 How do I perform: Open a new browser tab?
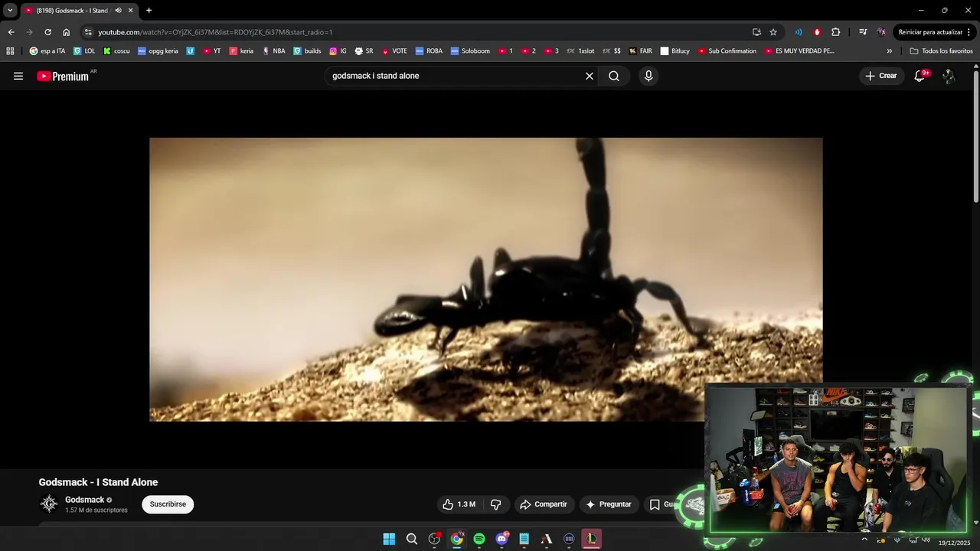click(149, 11)
